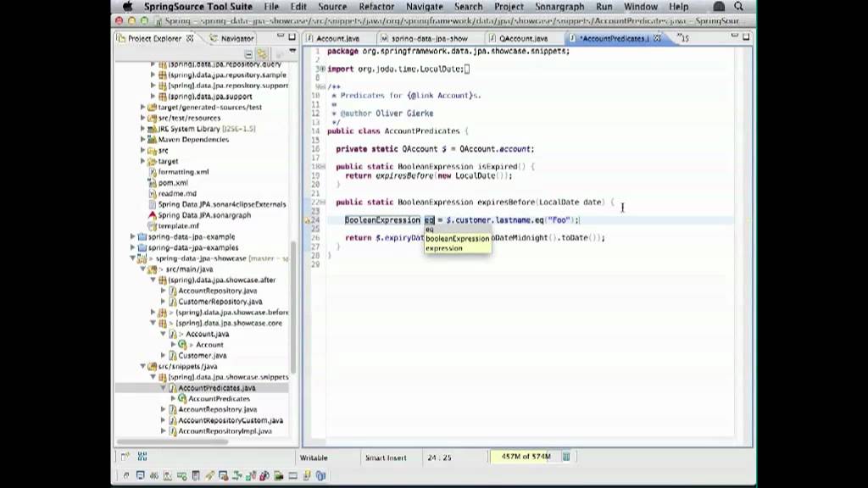
Task: Click the last blue fast view bar icon
Action: coord(320,475)
